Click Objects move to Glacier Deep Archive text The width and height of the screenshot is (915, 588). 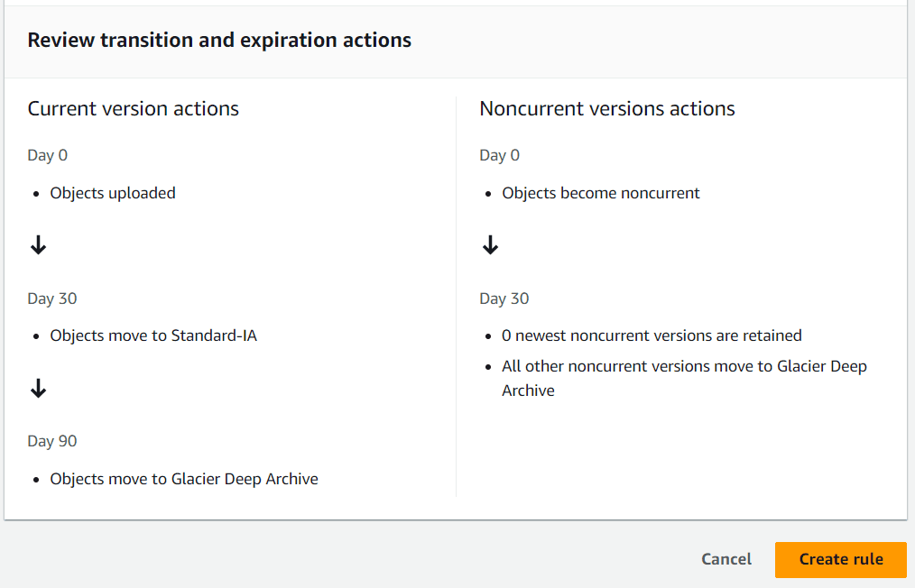pyautogui.click(x=184, y=479)
